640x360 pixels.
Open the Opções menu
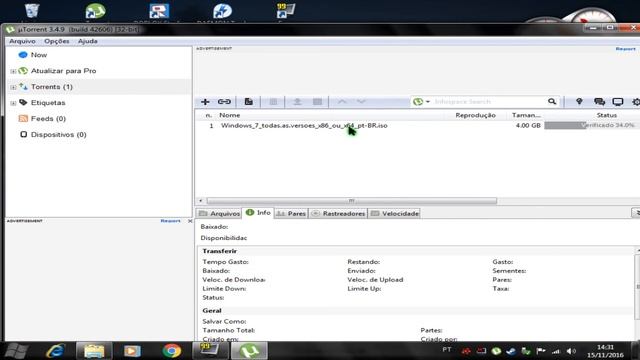(x=57, y=41)
